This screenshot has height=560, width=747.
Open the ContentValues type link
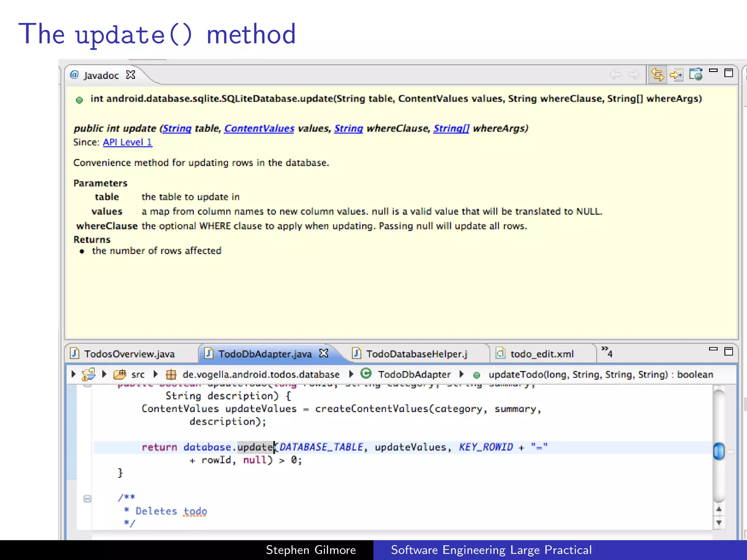click(259, 128)
